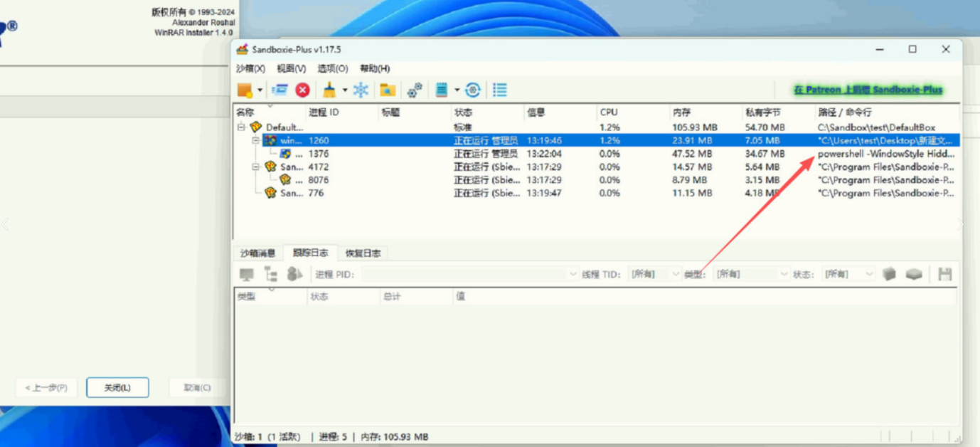Sort by the 进程 ID column header
Image resolution: width=980 pixels, height=447 pixels.
[342, 112]
